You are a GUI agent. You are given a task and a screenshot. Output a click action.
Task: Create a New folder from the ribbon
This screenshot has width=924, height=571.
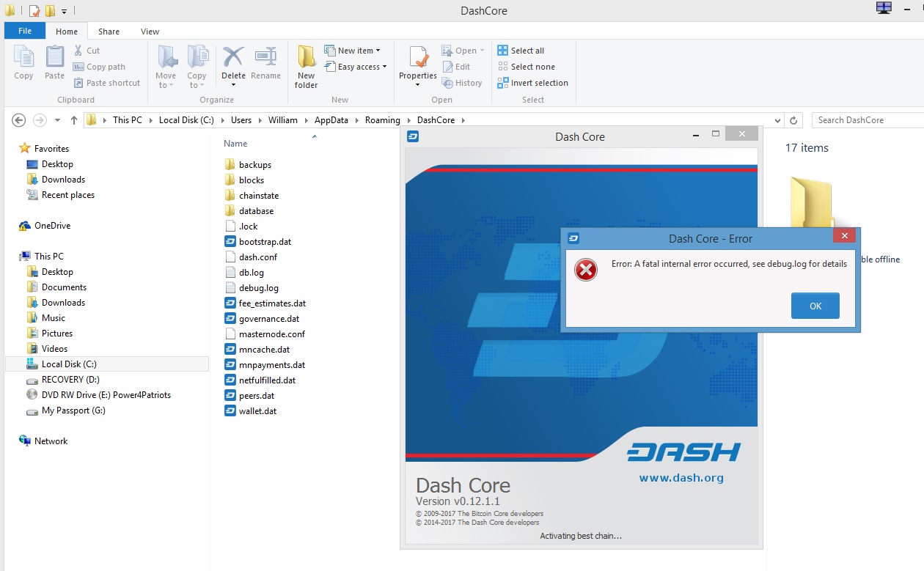pyautogui.click(x=307, y=66)
